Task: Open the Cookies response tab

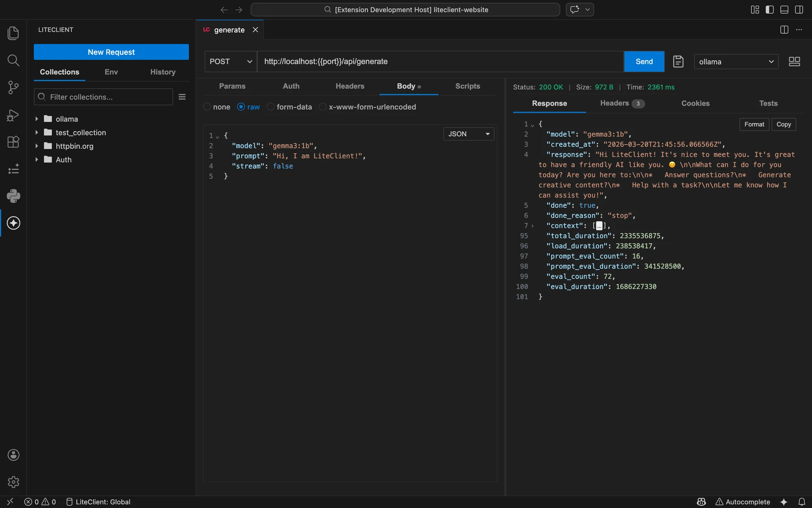Action: point(695,103)
